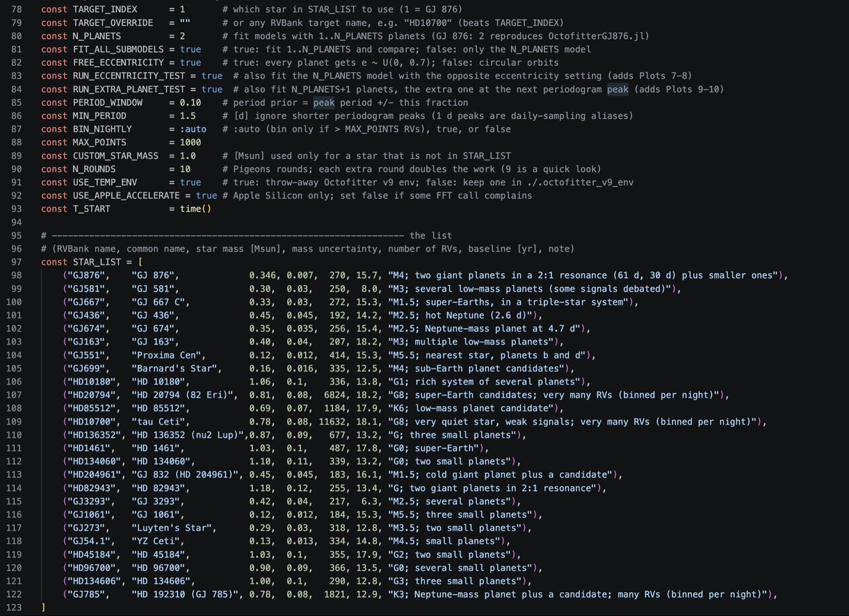
Task: Click the CUSTOM_STAR_MASS constant name
Action: 115,156
